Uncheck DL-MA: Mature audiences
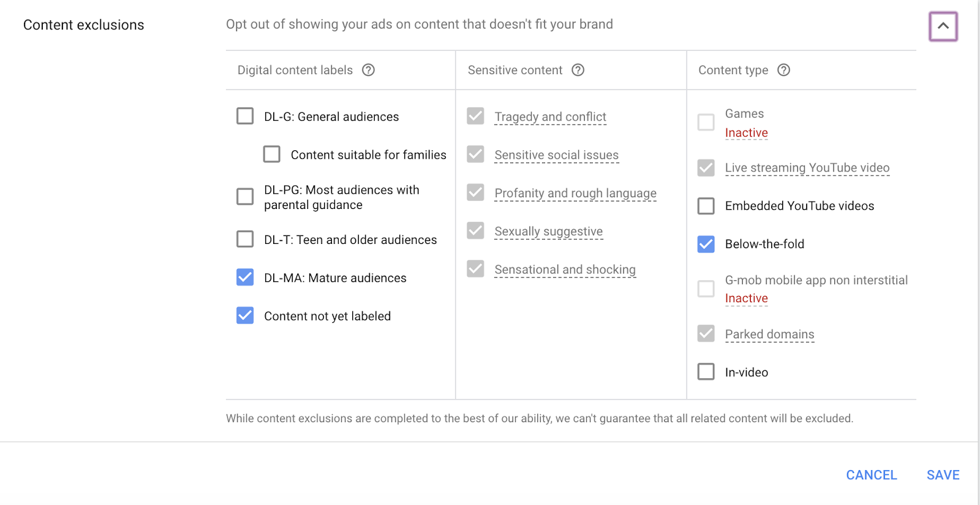Screen dimensions: 980x505 pos(245,278)
